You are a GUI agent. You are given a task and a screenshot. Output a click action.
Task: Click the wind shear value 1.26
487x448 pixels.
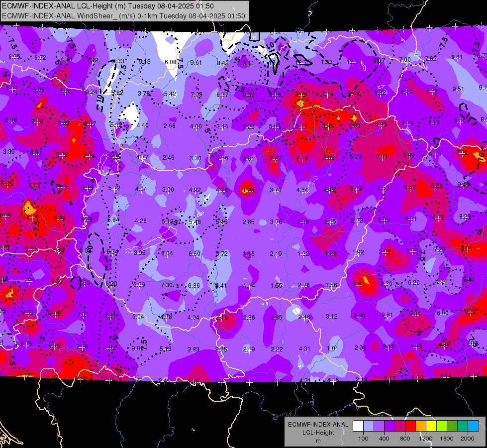331,253
